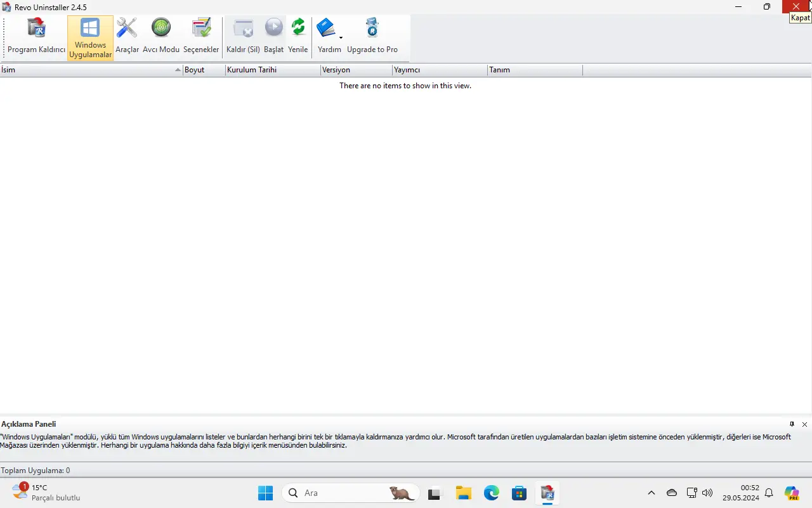Image resolution: width=812 pixels, height=508 pixels.
Task: Sort by the Kurulum Tarihi column header
Action: [x=273, y=70]
